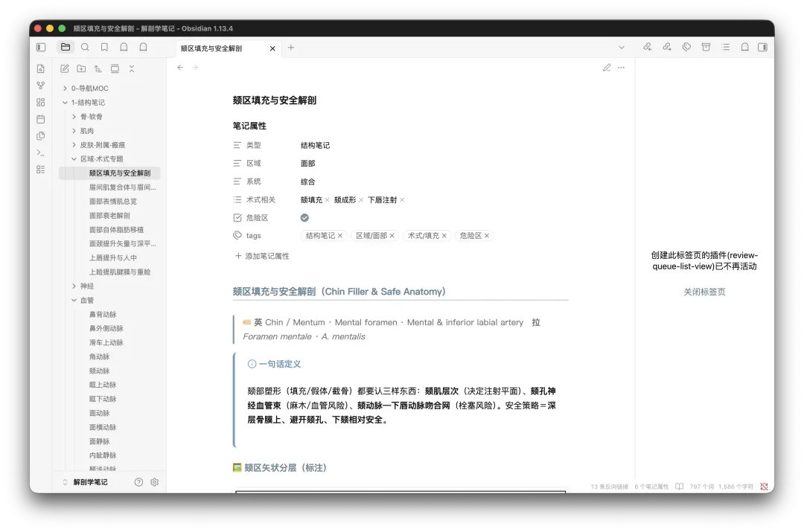Add a new tab with plus button
This screenshot has height=532, width=804.
[291, 48]
